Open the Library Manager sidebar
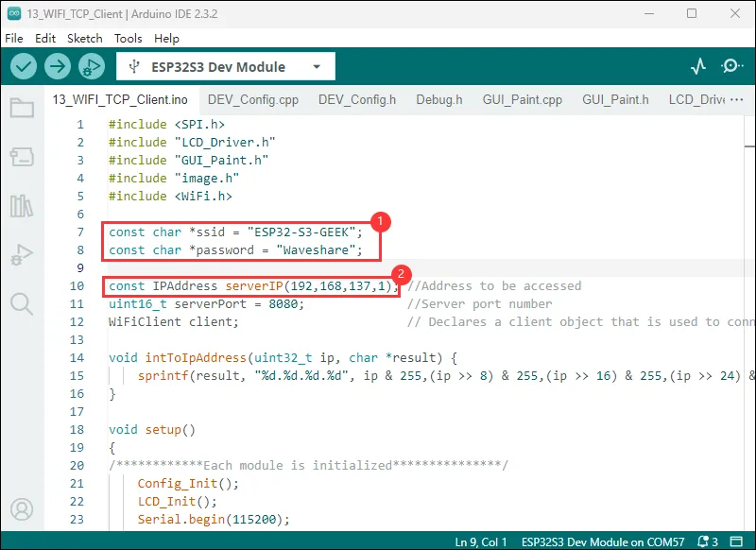 pos(21,206)
